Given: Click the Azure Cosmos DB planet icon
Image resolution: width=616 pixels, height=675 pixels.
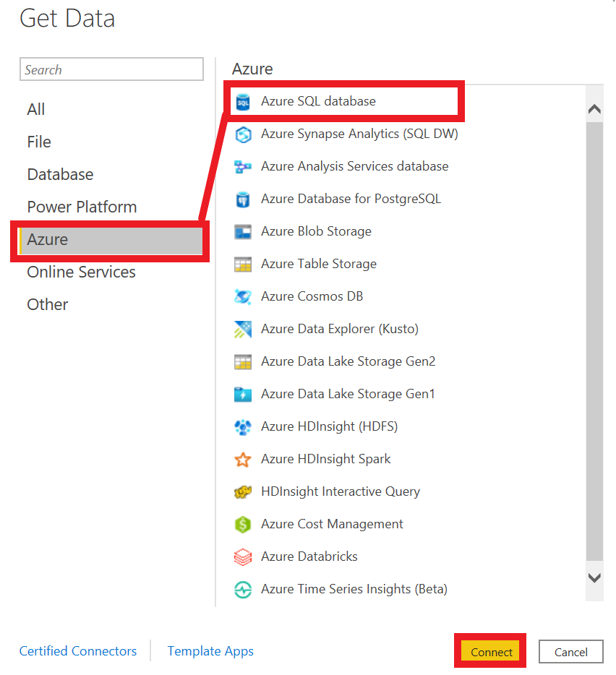Looking at the screenshot, I should click(x=243, y=296).
